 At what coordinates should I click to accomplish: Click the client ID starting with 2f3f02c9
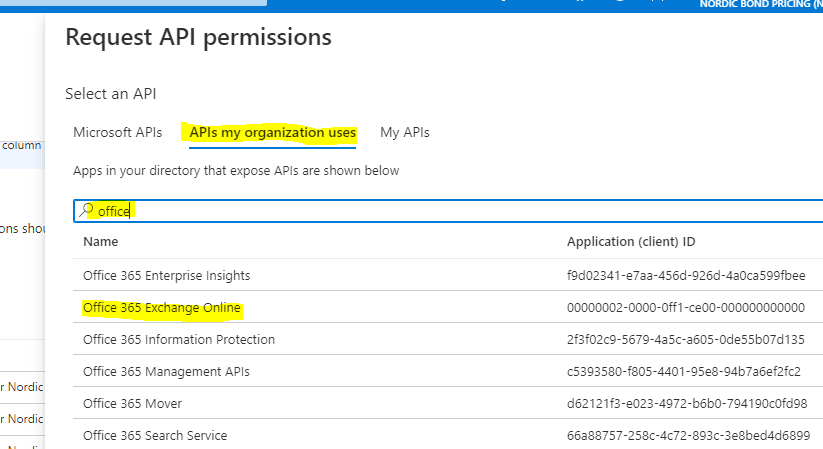click(685, 339)
